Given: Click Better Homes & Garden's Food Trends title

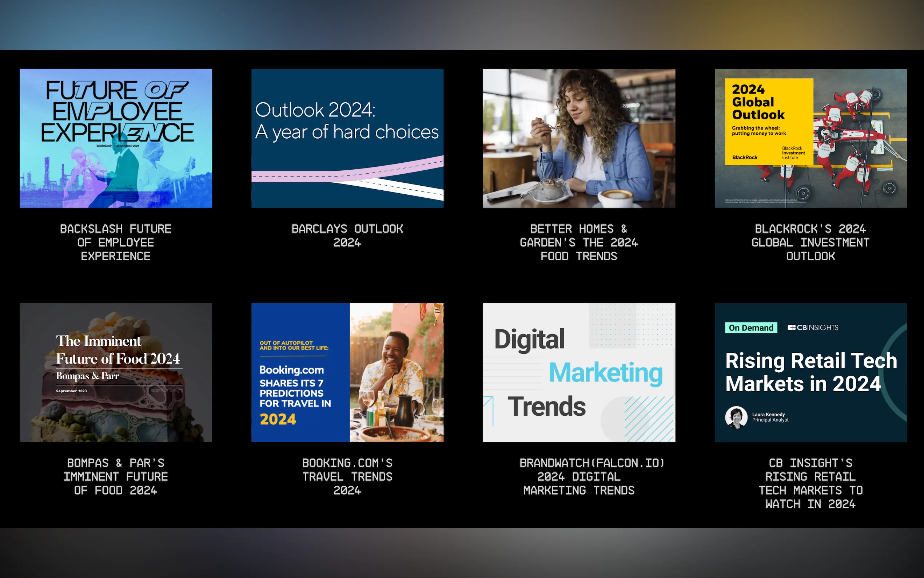Looking at the screenshot, I should 579,242.
